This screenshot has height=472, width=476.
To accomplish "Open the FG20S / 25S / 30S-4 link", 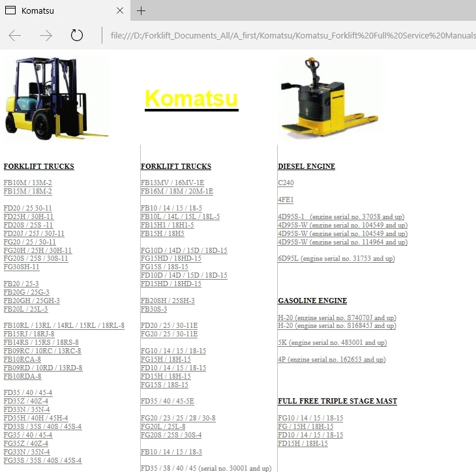I will pos(171,435).
